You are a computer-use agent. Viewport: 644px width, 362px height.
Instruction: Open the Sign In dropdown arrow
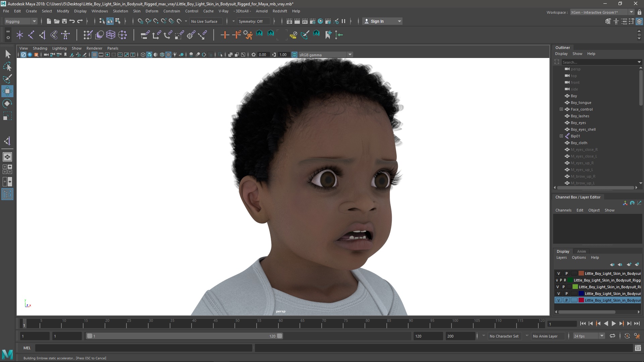click(399, 21)
